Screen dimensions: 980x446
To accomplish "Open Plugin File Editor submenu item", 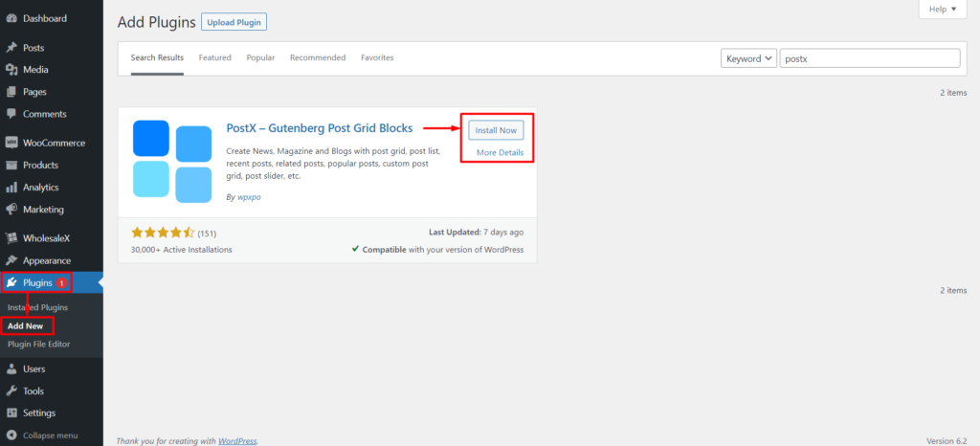I will point(38,345).
